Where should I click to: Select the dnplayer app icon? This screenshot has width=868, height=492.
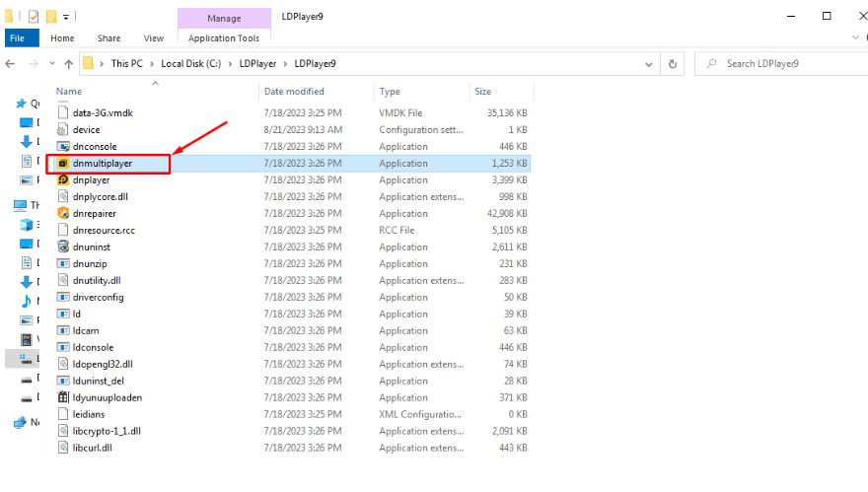tap(63, 179)
